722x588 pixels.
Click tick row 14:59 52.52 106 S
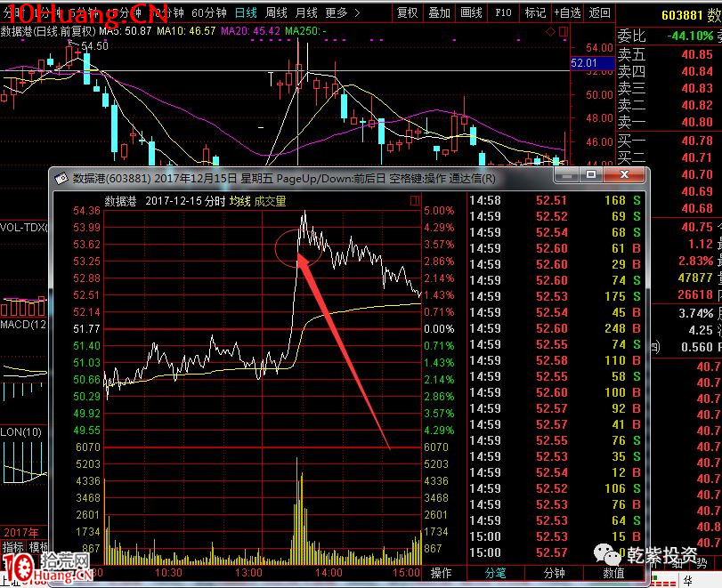click(555, 488)
